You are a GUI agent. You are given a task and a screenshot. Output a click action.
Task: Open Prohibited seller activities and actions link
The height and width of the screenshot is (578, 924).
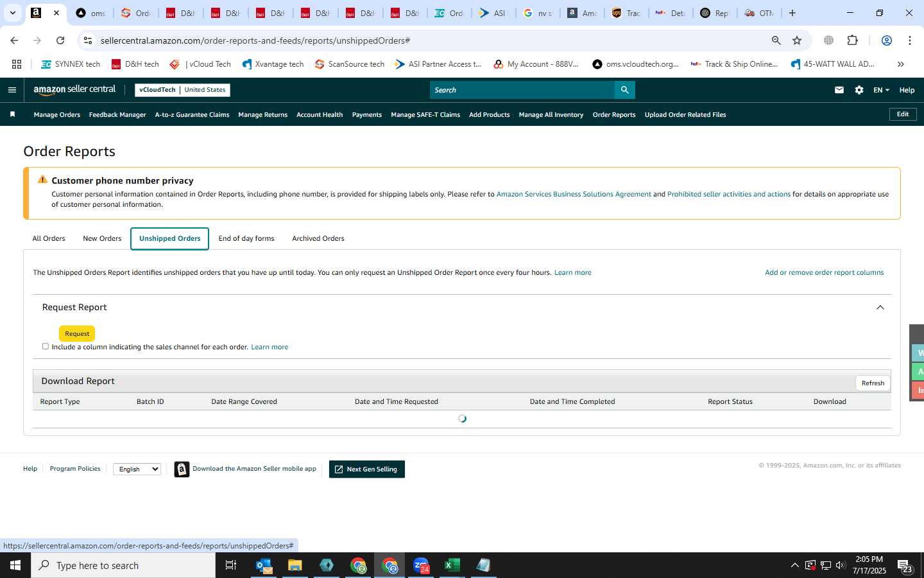coord(729,194)
